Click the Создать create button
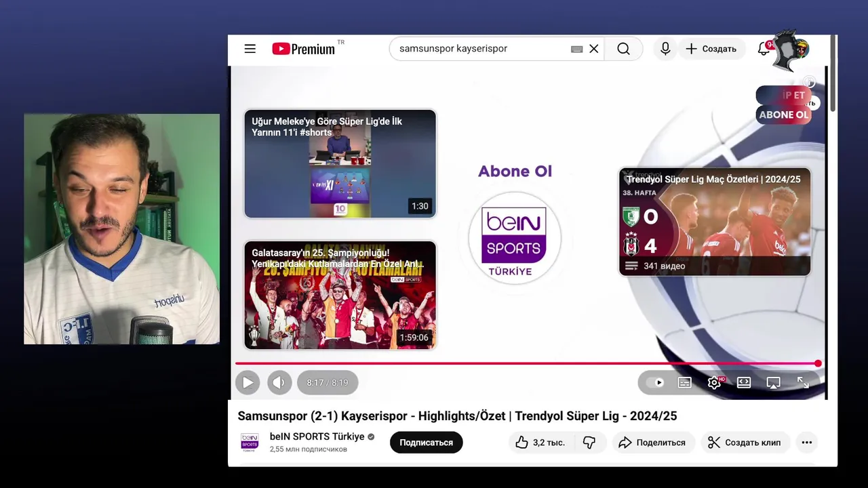 point(711,49)
